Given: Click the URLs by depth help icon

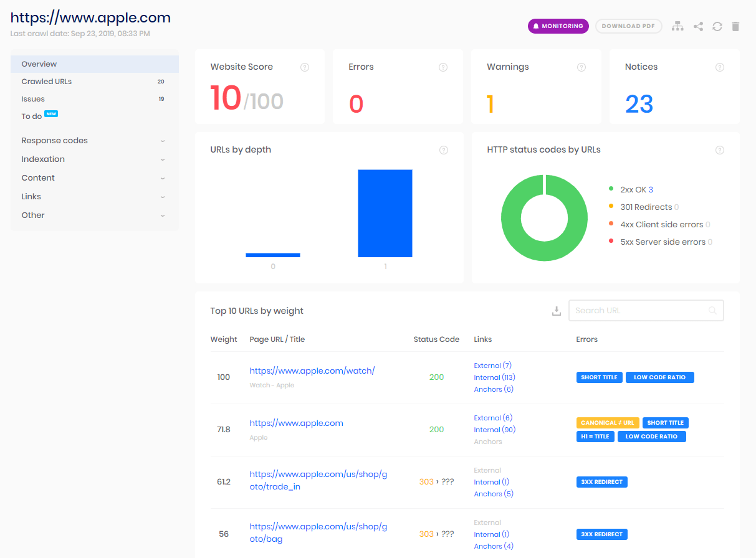Looking at the screenshot, I should (444, 150).
